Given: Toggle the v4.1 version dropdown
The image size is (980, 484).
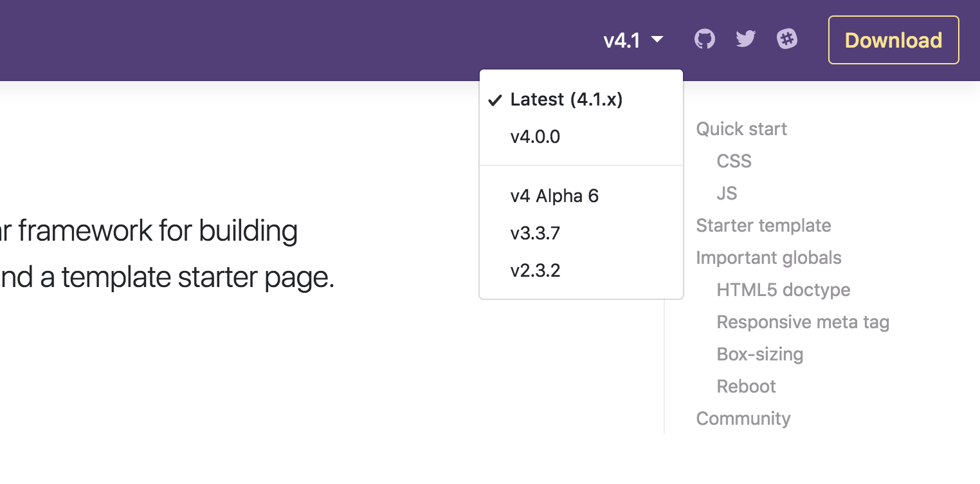Looking at the screenshot, I should (x=633, y=41).
